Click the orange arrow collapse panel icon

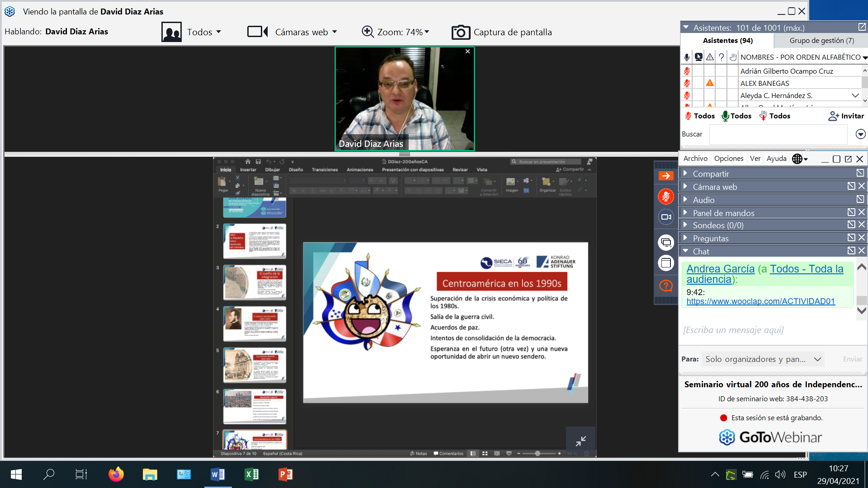(665, 176)
